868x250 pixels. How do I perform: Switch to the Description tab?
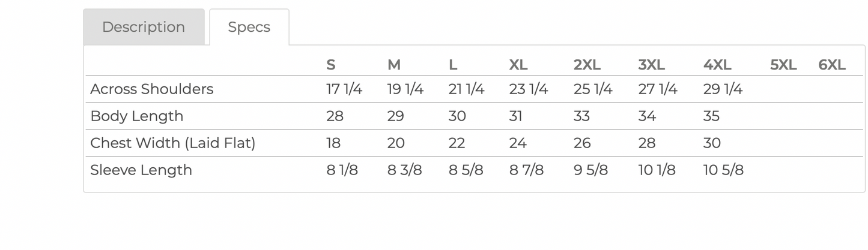pyautogui.click(x=144, y=27)
